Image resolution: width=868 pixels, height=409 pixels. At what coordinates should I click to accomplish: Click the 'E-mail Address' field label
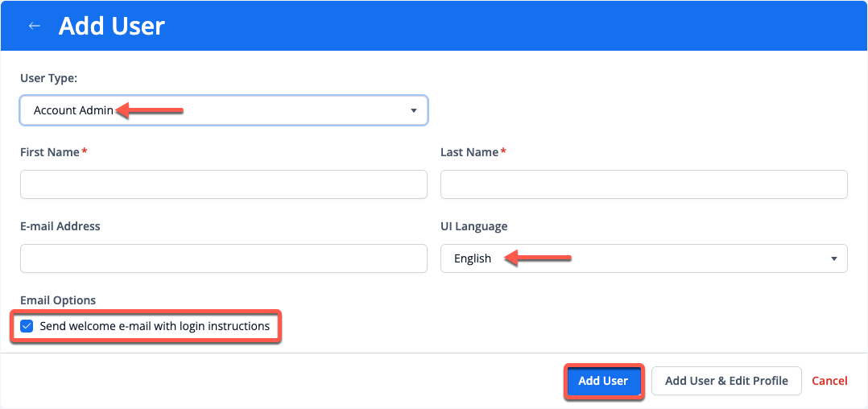coord(60,226)
